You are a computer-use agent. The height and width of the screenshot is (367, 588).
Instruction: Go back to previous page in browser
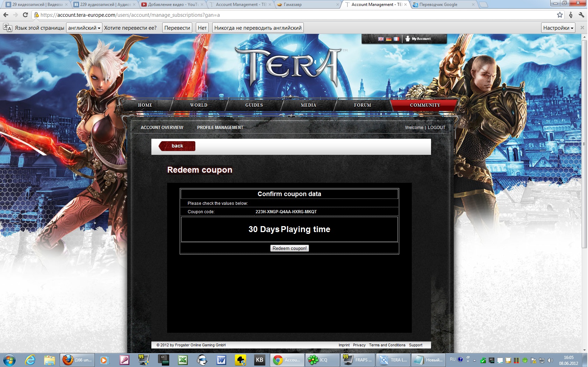[x=6, y=15]
